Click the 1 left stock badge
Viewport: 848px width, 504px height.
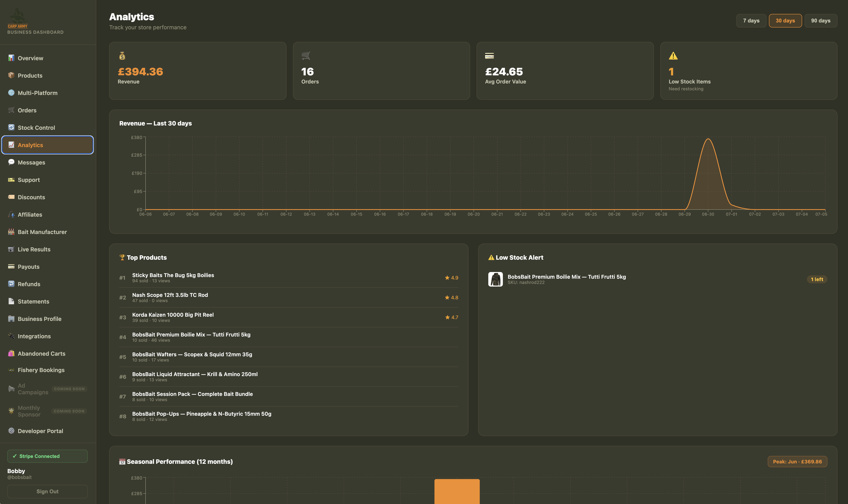[817, 279]
